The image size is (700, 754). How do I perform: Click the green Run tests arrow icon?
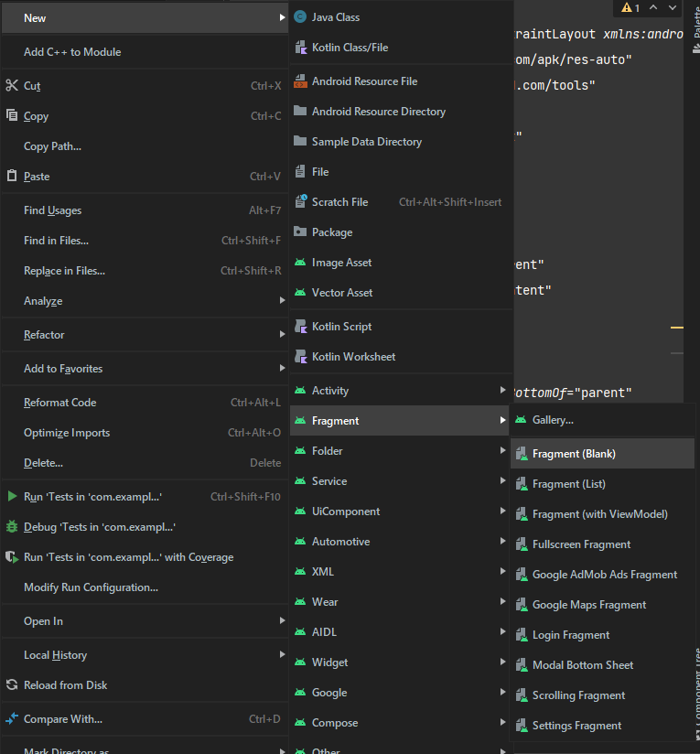13,496
